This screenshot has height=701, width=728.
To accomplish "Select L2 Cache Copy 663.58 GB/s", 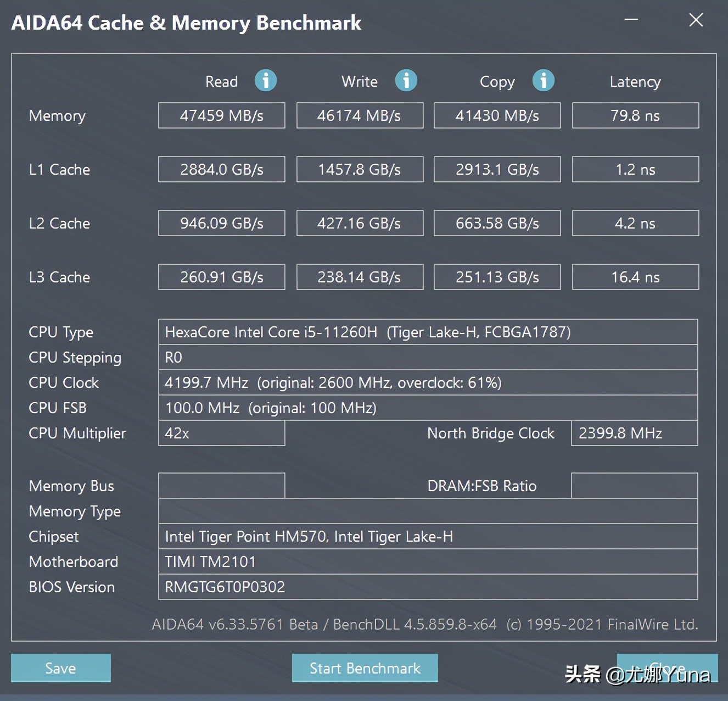I will coord(497,223).
